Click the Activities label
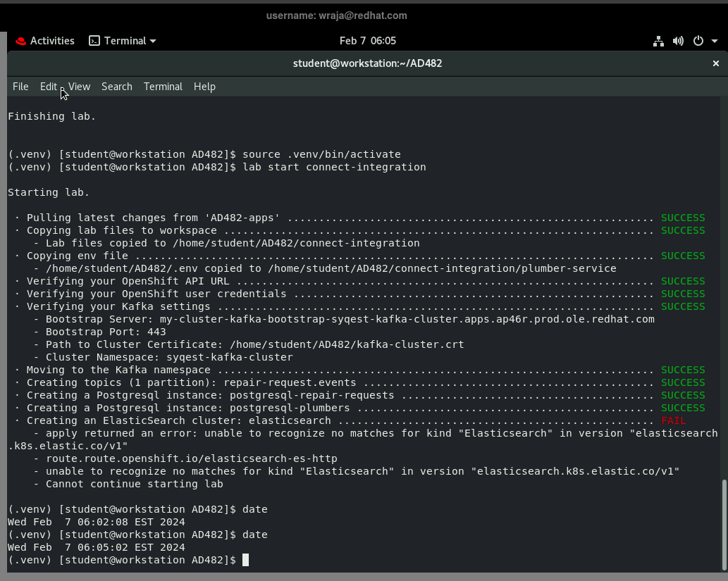The width and height of the screenshot is (728, 581). (x=52, y=41)
